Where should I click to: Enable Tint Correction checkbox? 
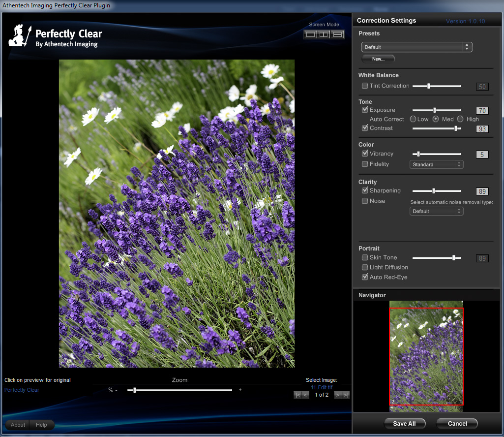[365, 86]
